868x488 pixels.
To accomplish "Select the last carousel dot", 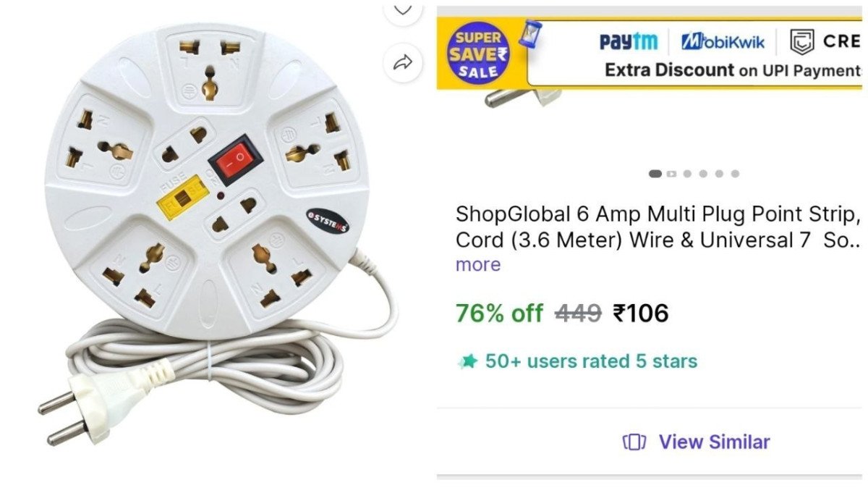I will coord(735,174).
